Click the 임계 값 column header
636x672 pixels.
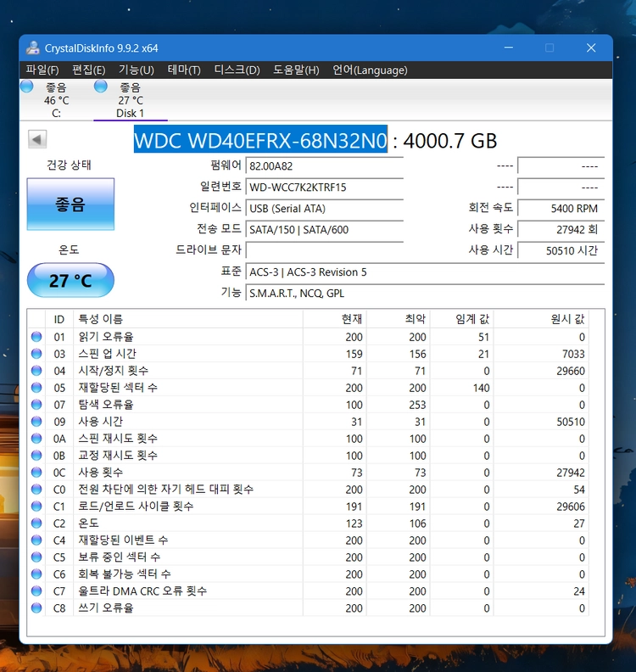[x=461, y=319]
